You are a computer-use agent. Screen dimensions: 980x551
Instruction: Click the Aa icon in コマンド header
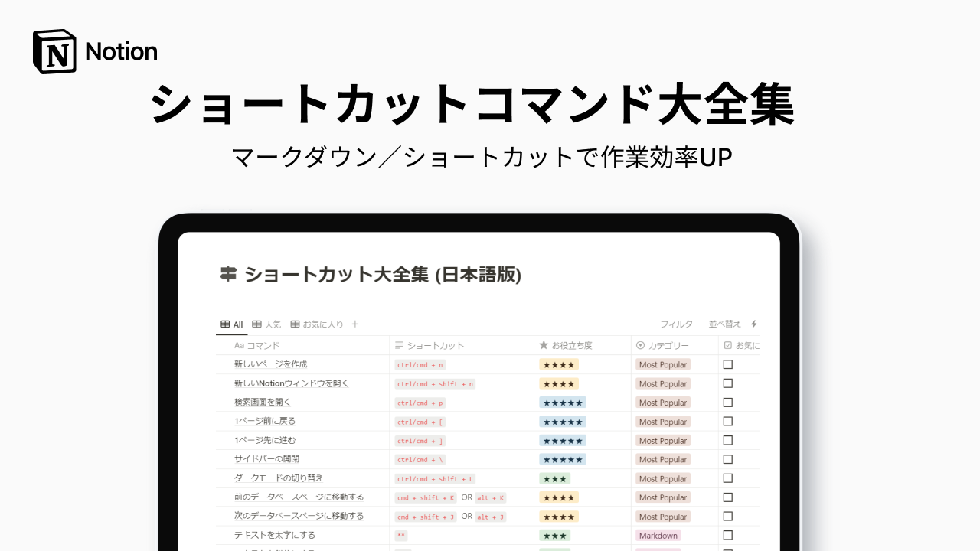point(239,345)
